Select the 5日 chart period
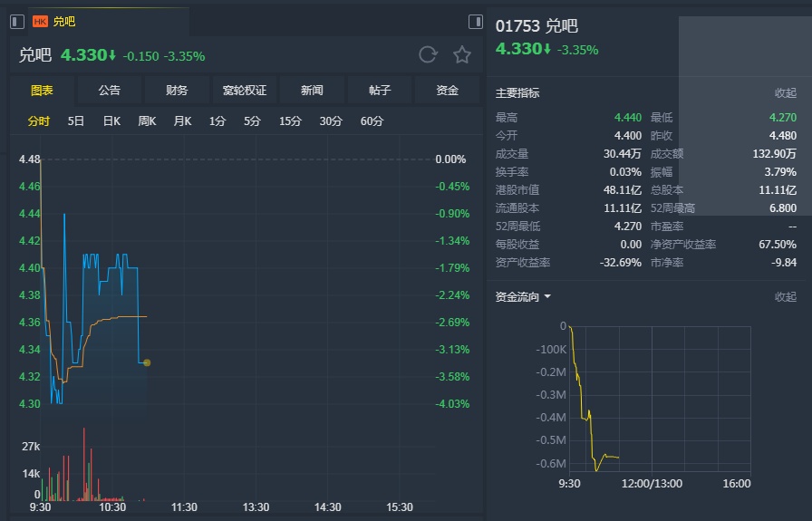The width and height of the screenshot is (812, 521). click(76, 121)
